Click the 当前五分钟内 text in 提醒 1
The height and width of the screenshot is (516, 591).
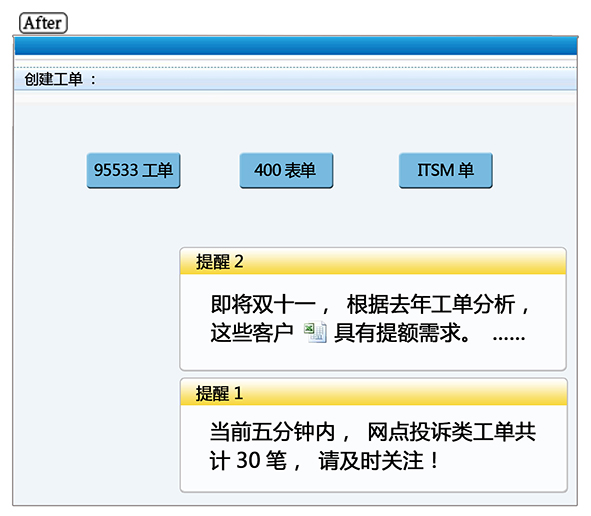click(273, 432)
